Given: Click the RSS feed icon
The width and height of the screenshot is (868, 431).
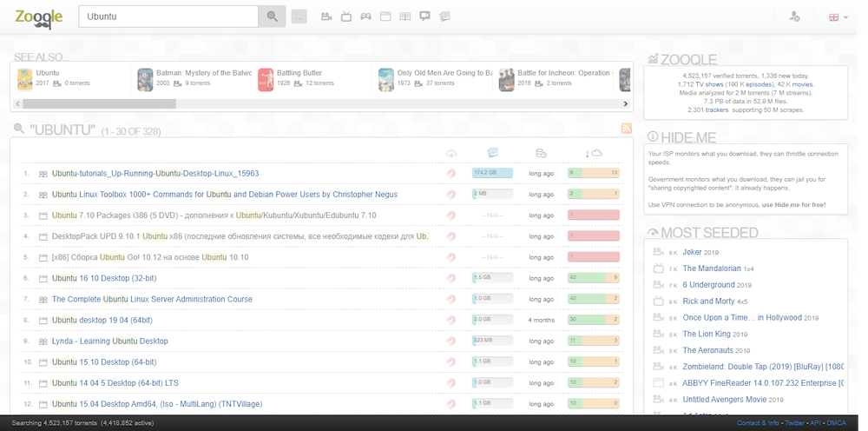Looking at the screenshot, I should tap(626, 129).
